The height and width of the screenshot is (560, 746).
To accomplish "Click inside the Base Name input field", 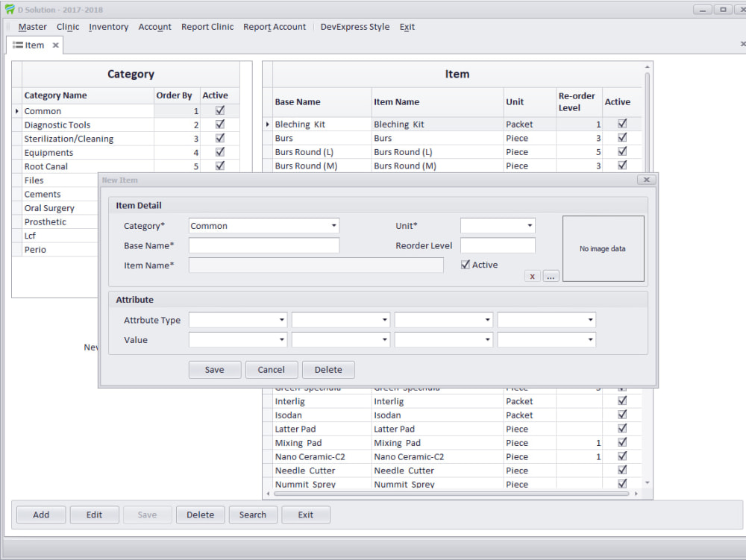I will pos(263,245).
